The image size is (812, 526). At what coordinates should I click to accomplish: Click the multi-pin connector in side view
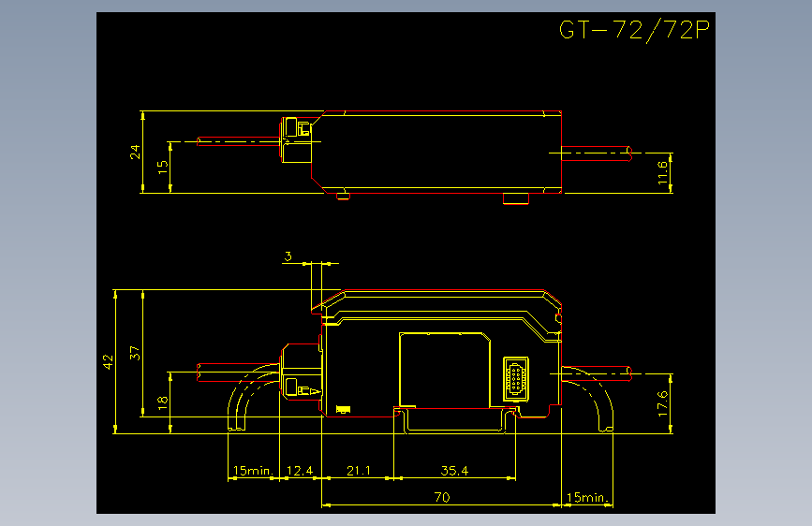[516, 379]
